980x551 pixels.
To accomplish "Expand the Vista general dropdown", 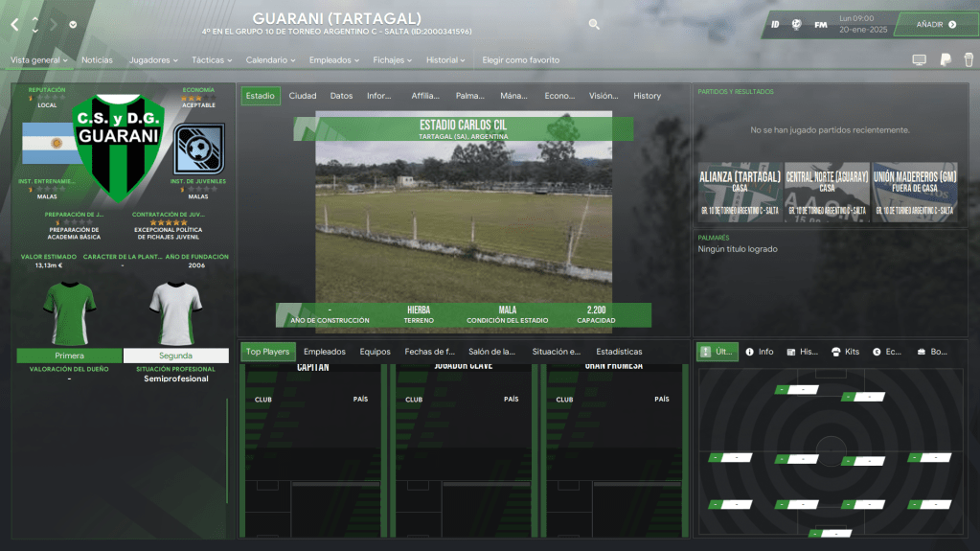I will pos(38,60).
